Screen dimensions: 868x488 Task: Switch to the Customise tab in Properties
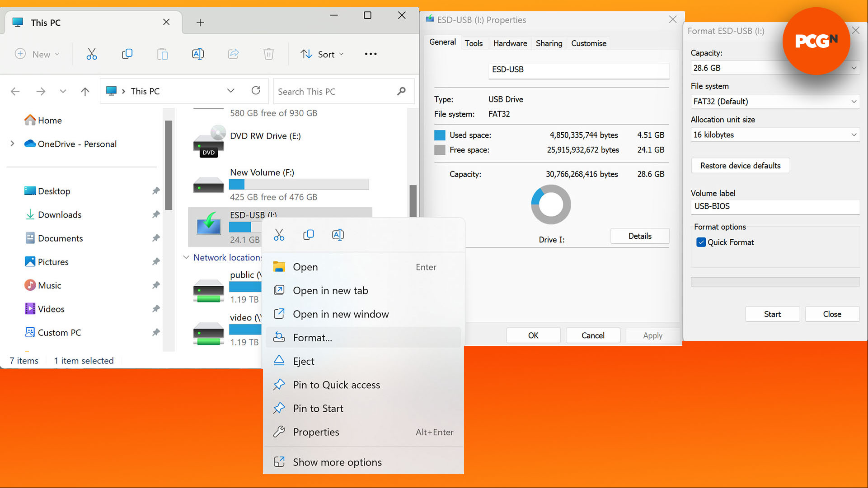point(589,43)
